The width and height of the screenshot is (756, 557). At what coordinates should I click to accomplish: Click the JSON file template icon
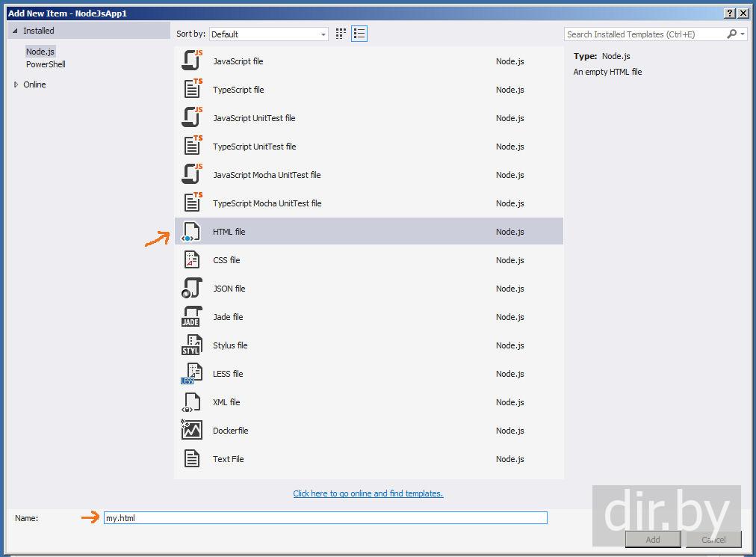(x=192, y=288)
